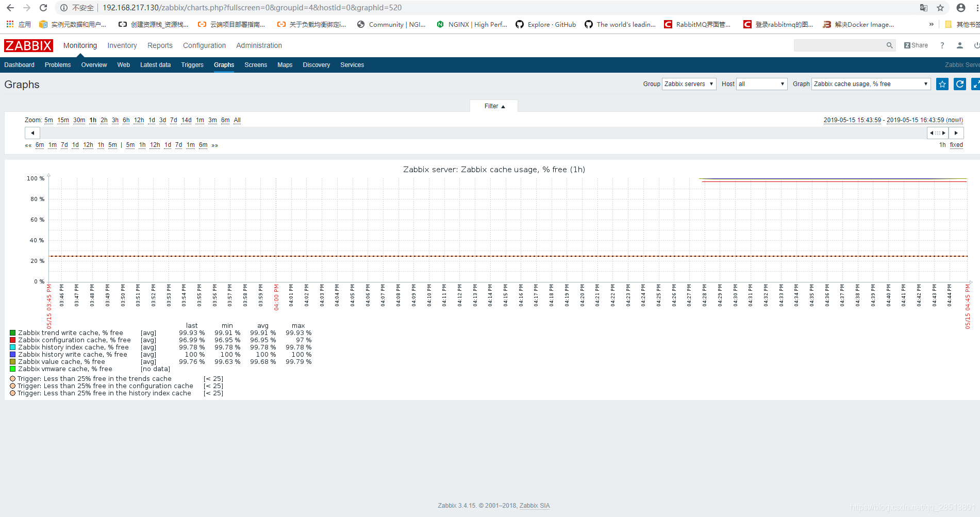Jump forward using the »» link

[x=214, y=145]
